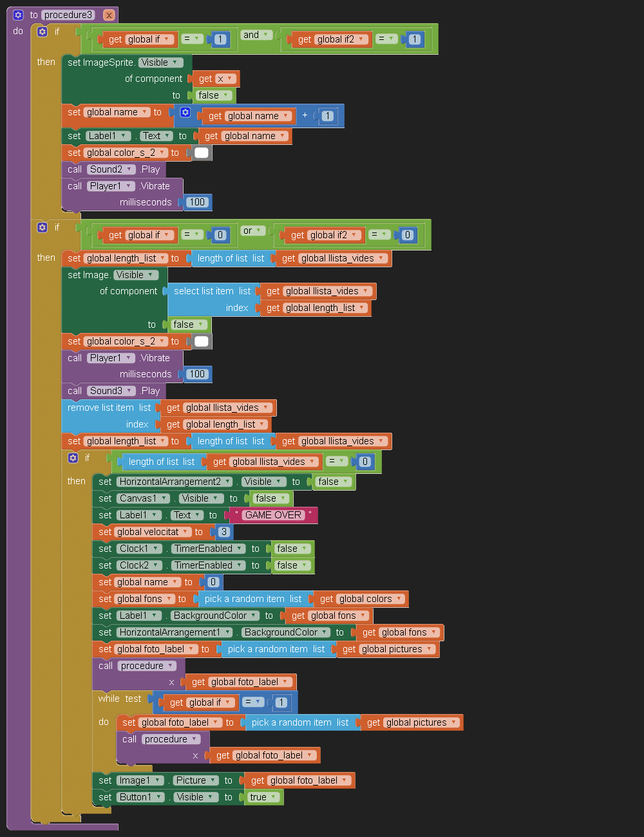This screenshot has height=837, width=644.
Task: Toggle the false value of ImageSprite Visible
Action: [213, 95]
